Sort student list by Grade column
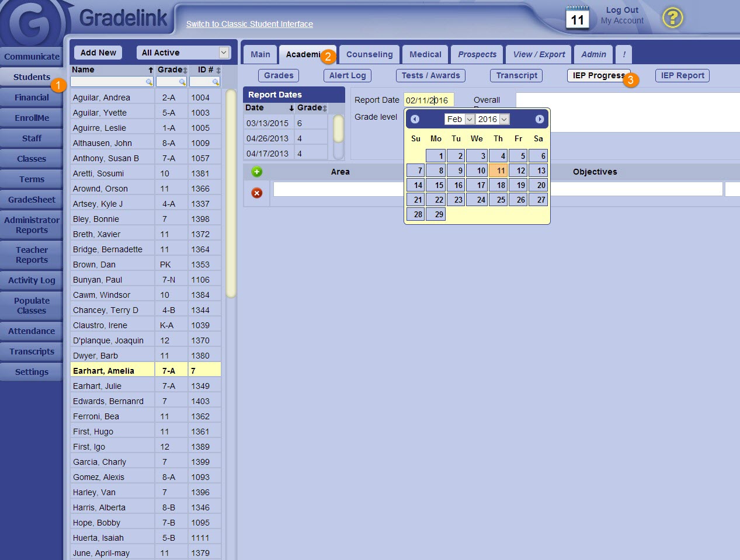740x560 pixels. 172,69
